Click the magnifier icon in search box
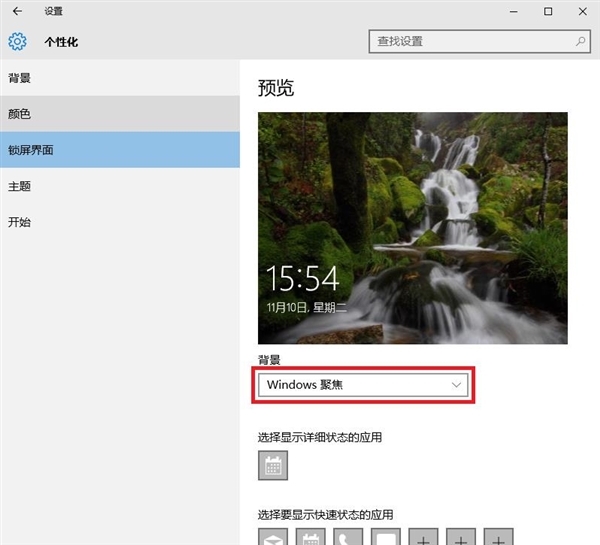This screenshot has height=545, width=600. pos(580,42)
